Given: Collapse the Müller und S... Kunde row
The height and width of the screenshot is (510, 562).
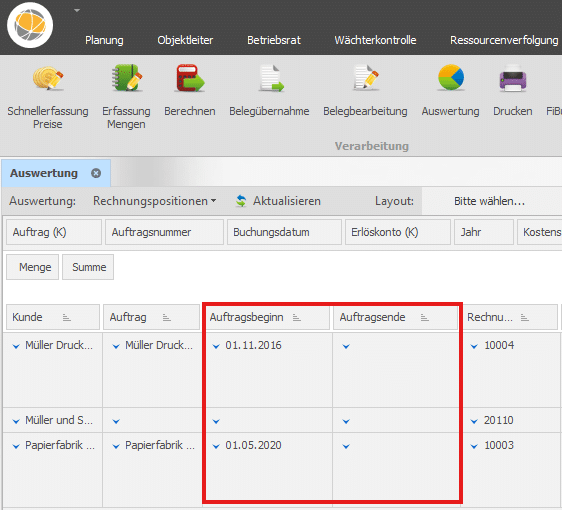Looking at the screenshot, I should 16,421.
